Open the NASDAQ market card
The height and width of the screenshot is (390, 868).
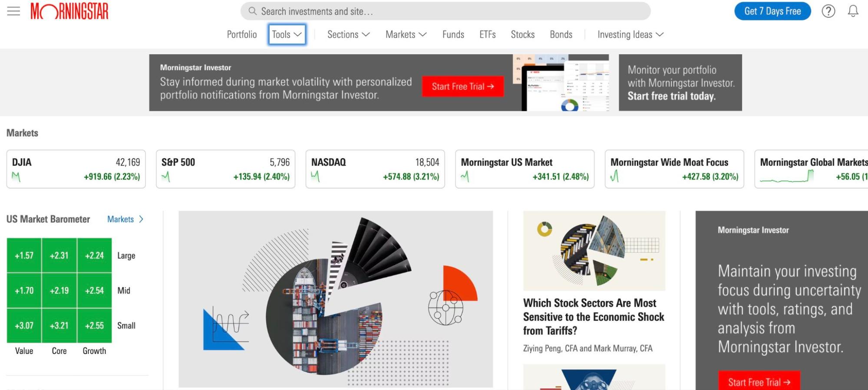[375, 169]
